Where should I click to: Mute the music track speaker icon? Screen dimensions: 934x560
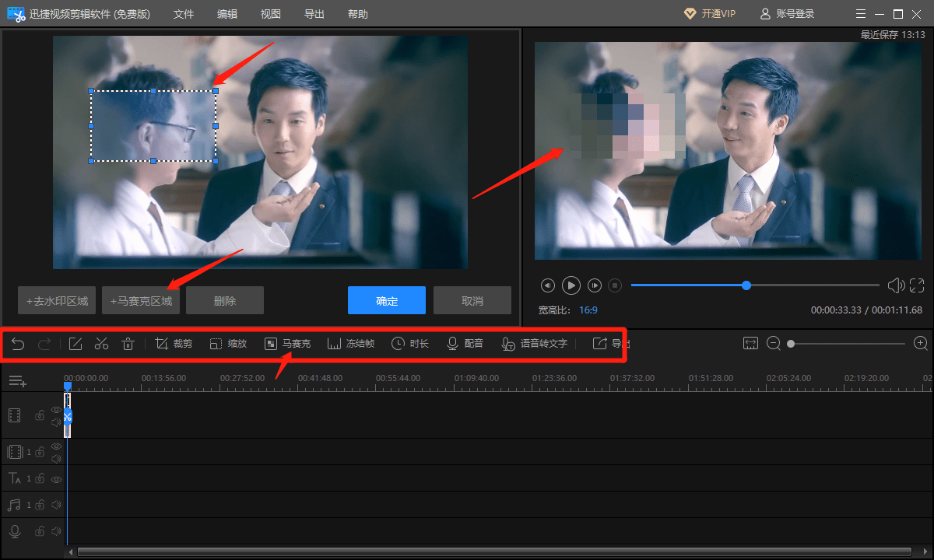(x=56, y=504)
